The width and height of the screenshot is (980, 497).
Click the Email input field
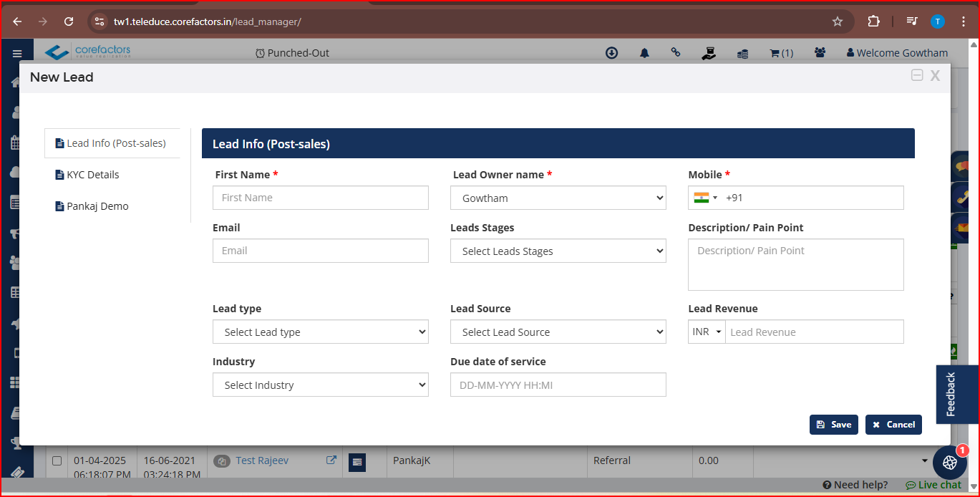321,251
